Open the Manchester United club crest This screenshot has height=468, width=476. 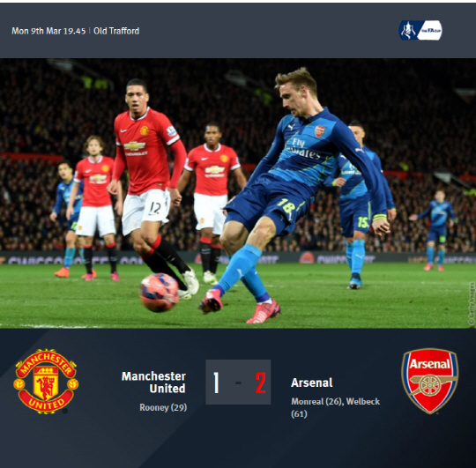(x=46, y=381)
